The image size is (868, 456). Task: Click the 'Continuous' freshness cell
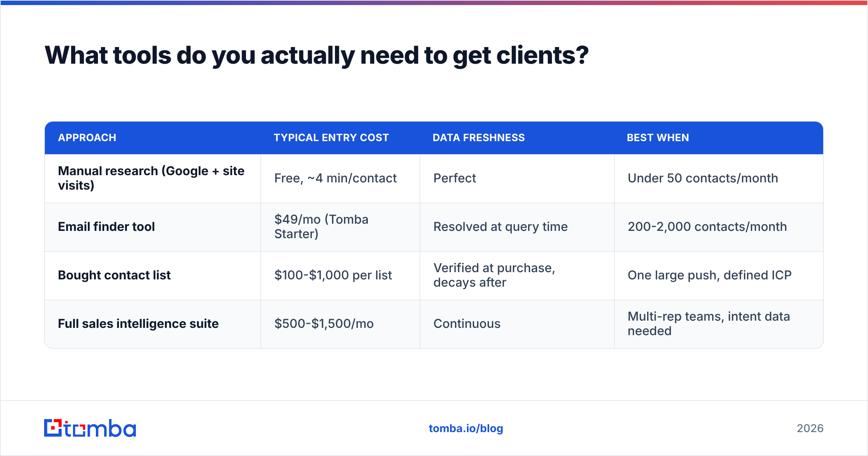point(517,324)
